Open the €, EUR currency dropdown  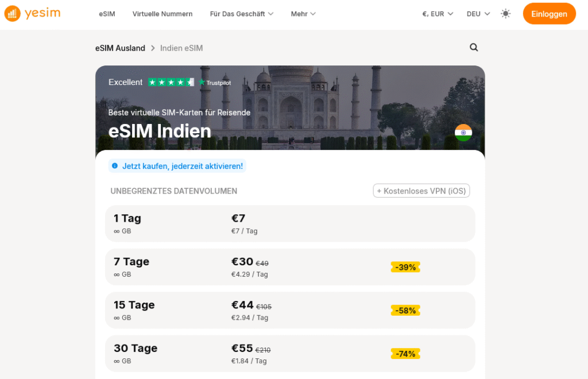[x=437, y=13]
